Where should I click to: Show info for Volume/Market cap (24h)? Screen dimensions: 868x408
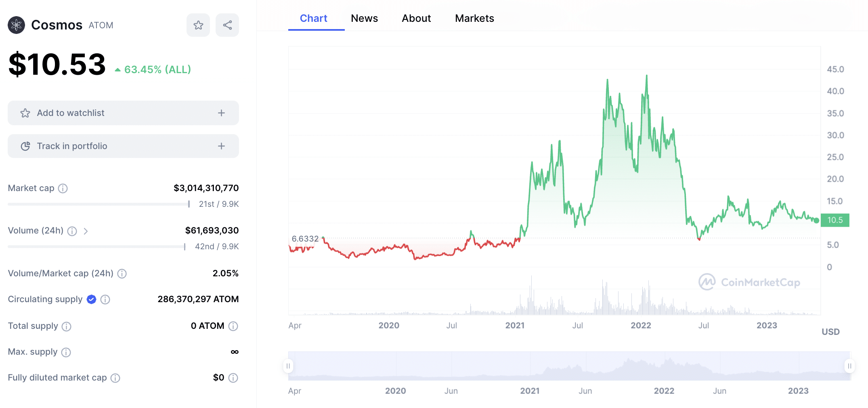point(122,274)
